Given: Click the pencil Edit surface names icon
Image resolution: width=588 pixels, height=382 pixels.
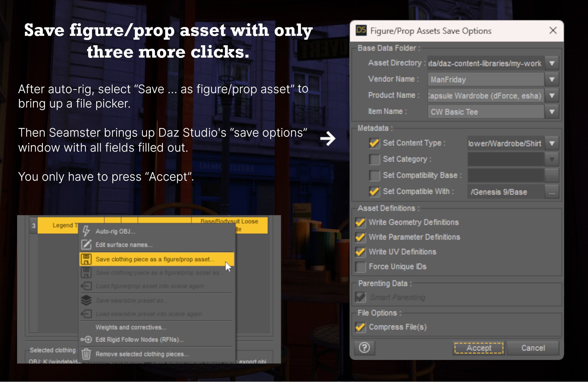Looking at the screenshot, I should click(86, 244).
